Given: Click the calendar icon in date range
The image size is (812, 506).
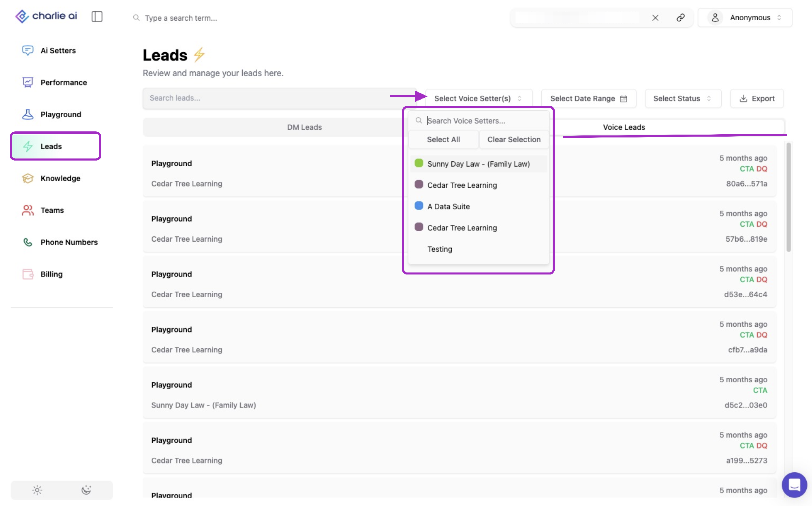Looking at the screenshot, I should click(x=624, y=99).
